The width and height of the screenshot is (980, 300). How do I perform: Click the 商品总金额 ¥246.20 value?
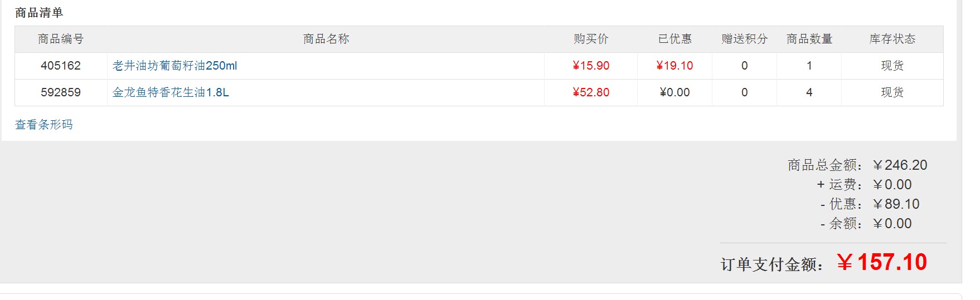pyautogui.click(x=900, y=165)
